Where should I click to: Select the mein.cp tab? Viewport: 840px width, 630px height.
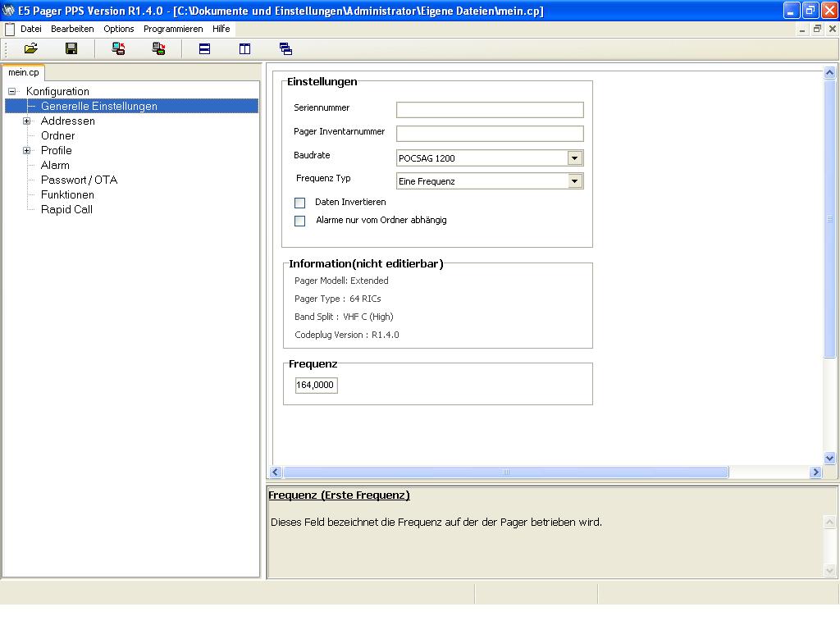point(23,72)
